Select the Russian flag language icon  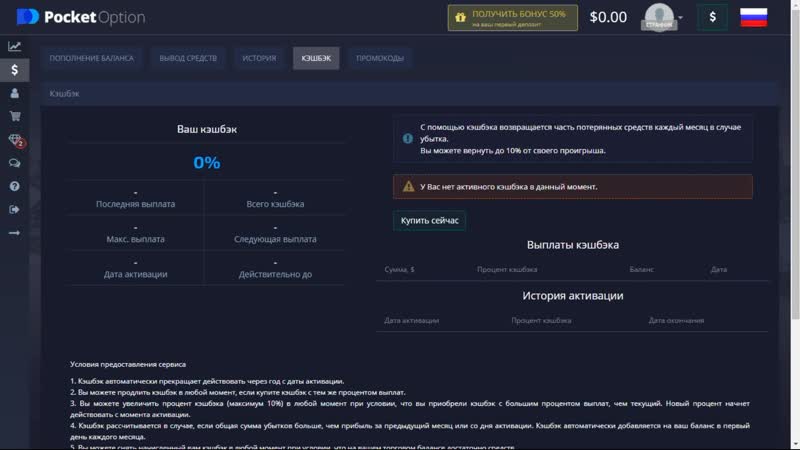coord(754,17)
